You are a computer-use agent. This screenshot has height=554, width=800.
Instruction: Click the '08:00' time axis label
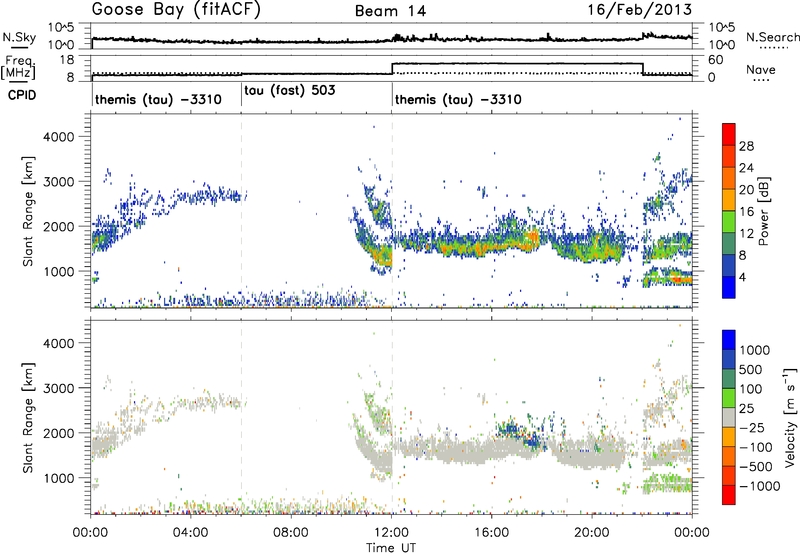[291, 533]
